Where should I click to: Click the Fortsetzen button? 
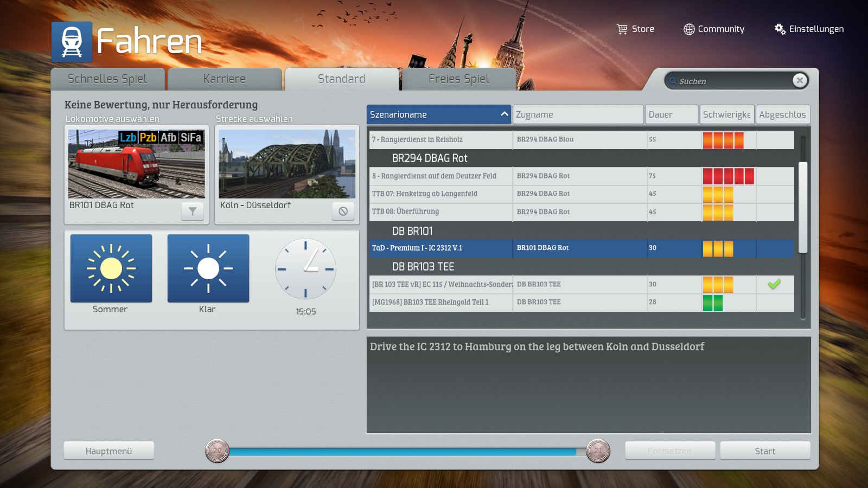click(x=670, y=451)
